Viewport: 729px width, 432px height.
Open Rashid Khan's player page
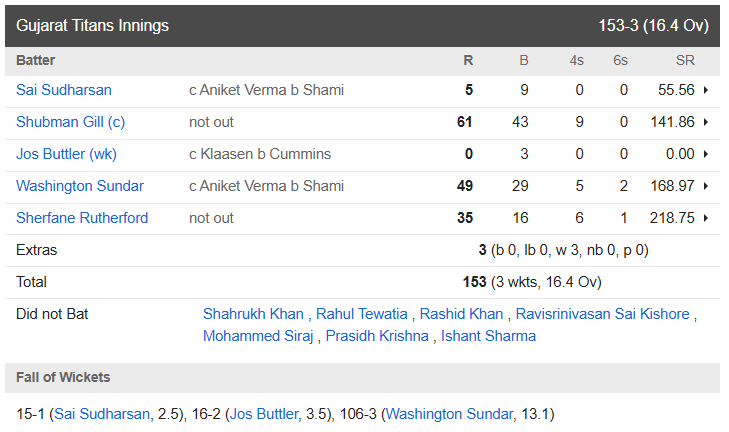[x=461, y=314]
